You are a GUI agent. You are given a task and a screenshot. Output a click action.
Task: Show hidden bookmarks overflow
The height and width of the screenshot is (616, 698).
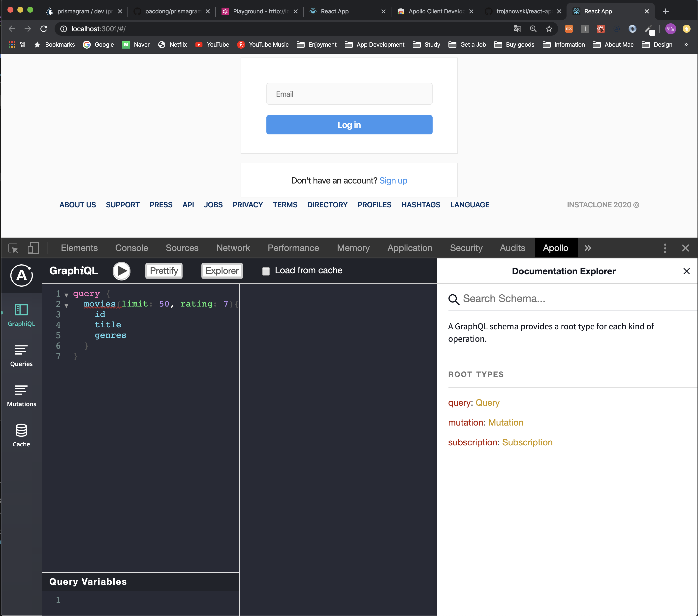(x=686, y=44)
